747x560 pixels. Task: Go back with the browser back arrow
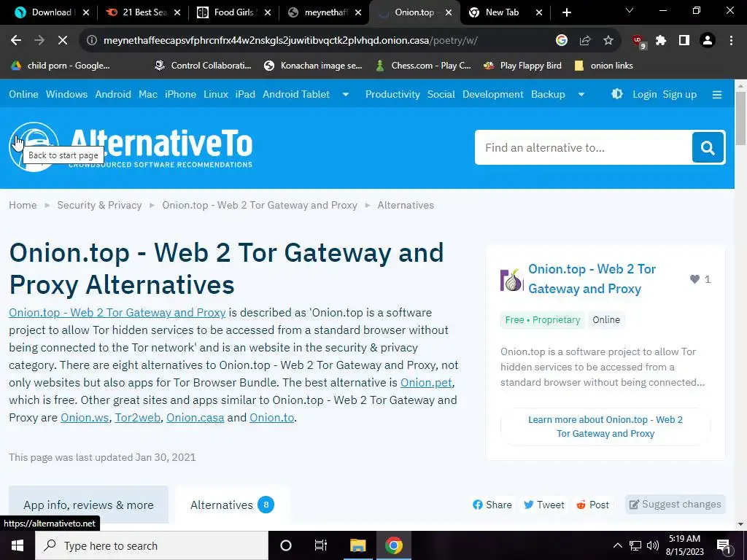click(x=16, y=41)
